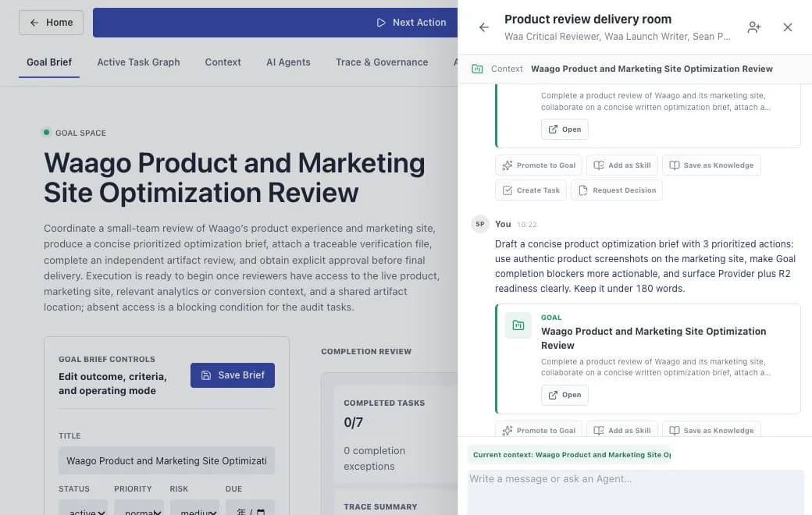Click Request Decision document button
812x515 pixels.
coord(617,190)
